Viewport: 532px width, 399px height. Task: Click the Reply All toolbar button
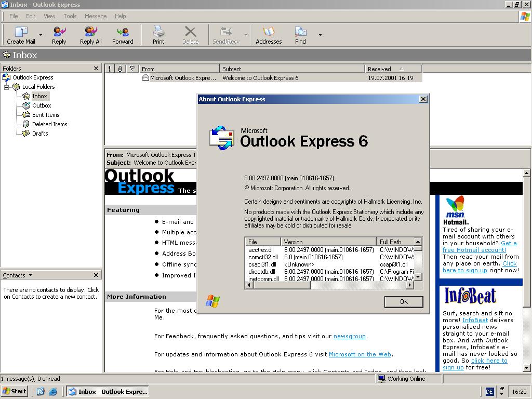(90, 35)
